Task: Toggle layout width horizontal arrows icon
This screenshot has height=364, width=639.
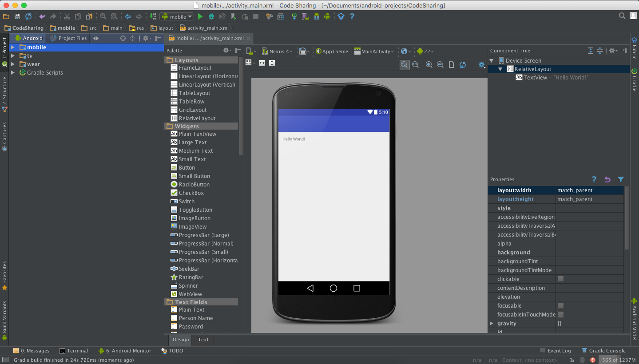Action: coord(262,63)
